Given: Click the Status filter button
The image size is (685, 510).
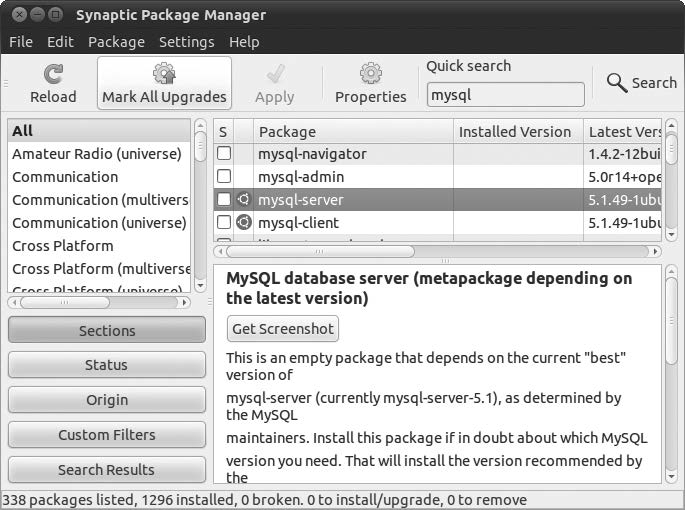Looking at the screenshot, I should [x=107, y=365].
